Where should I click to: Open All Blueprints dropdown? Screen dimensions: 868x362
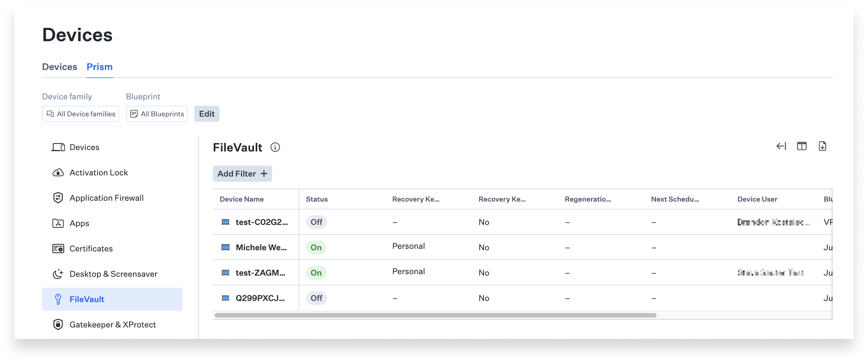[157, 114]
